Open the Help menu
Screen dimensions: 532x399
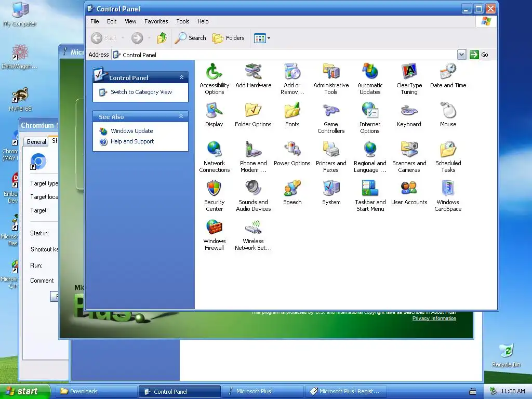coord(203,21)
